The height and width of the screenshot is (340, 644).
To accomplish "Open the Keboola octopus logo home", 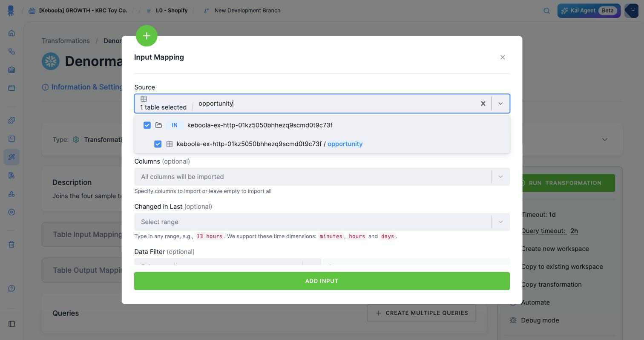I will coord(11,11).
